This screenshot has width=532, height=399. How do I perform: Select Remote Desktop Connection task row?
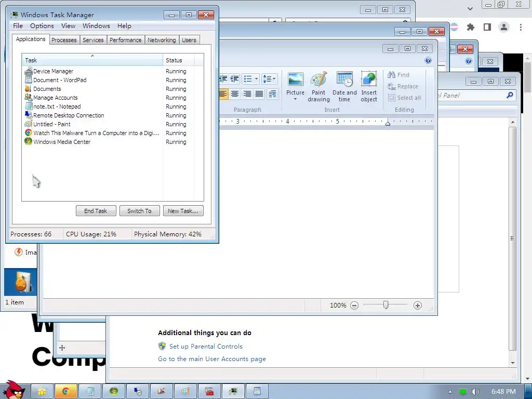[x=113, y=115]
